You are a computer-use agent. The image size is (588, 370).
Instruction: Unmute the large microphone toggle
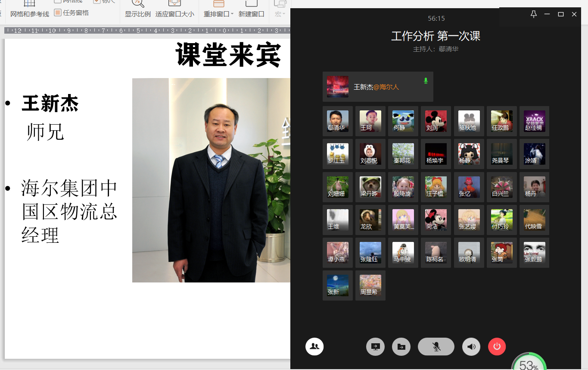436,346
